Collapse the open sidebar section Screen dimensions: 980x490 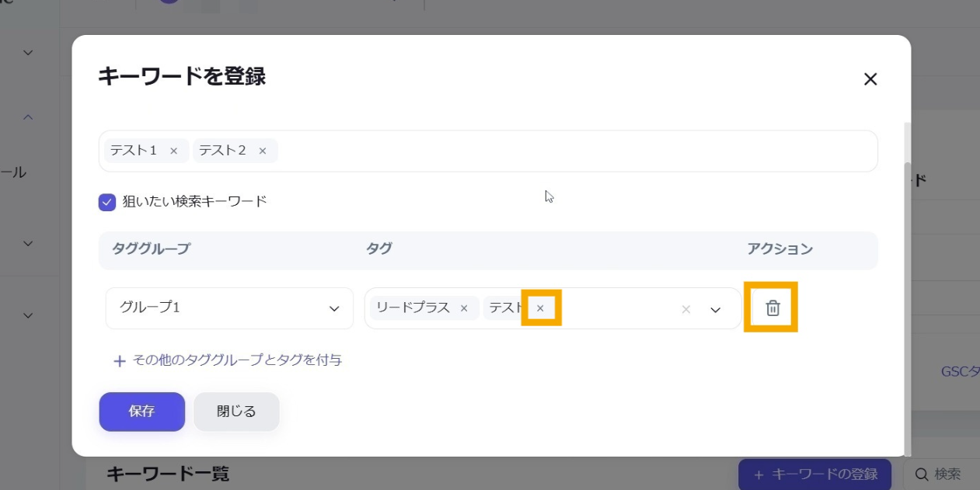click(28, 117)
